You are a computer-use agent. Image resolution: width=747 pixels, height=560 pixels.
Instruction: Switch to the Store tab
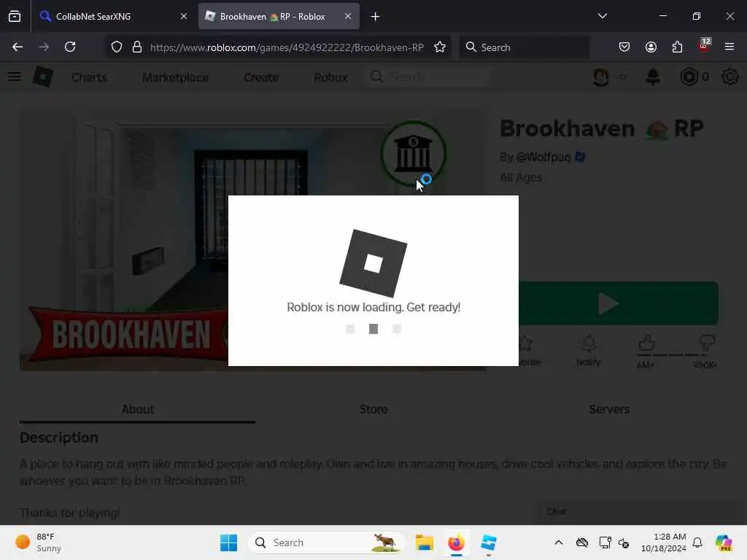(373, 409)
